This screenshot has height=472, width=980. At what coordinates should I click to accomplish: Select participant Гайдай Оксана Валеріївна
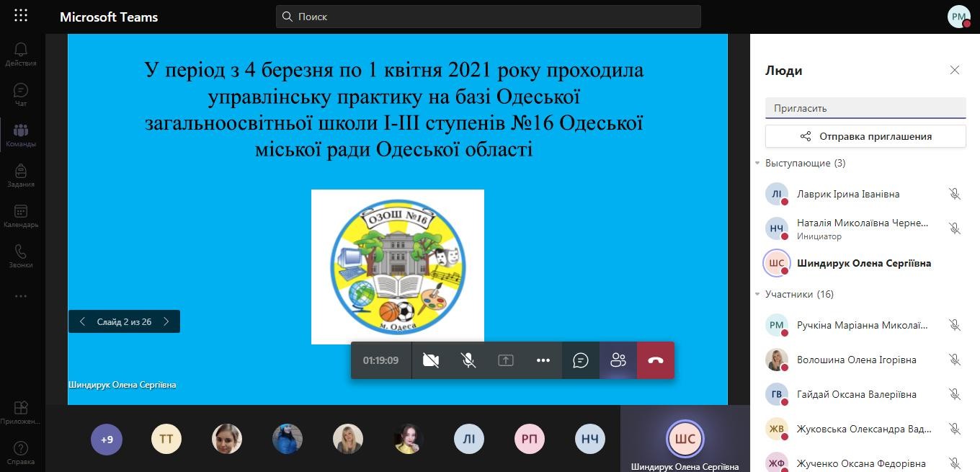pyautogui.click(x=865, y=394)
